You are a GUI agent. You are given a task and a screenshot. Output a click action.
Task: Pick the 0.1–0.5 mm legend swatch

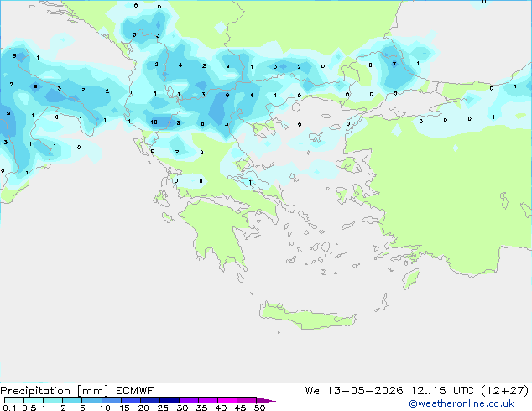pos(14,400)
